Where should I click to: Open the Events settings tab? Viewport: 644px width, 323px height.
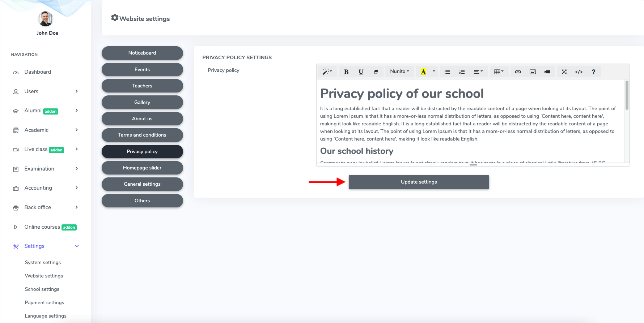point(142,69)
